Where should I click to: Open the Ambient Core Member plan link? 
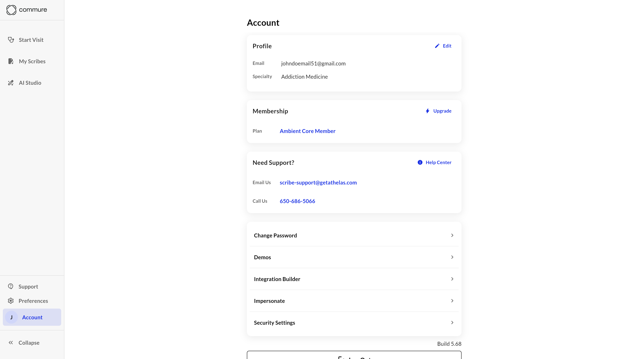pyautogui.click(x=308, y=131)
